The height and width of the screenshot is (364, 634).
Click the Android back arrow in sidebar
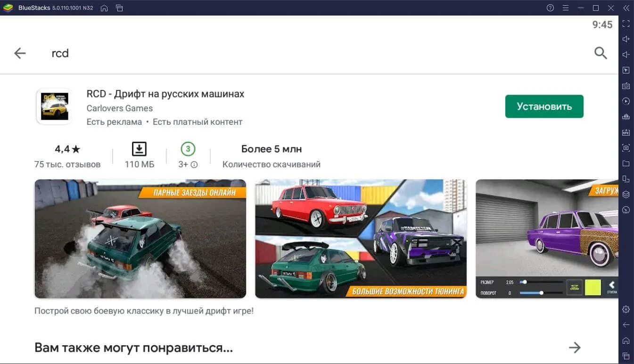coord(626,325)
